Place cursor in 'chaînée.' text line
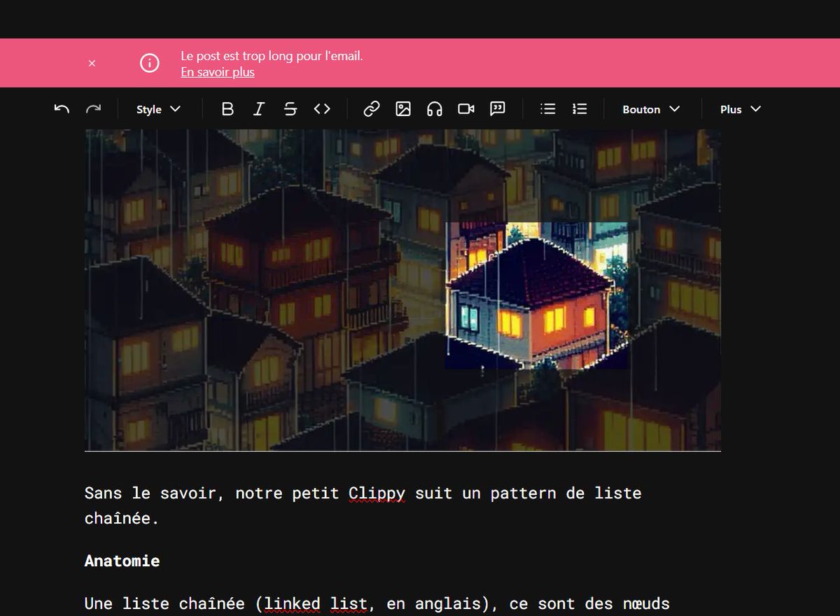 [122, 519]
